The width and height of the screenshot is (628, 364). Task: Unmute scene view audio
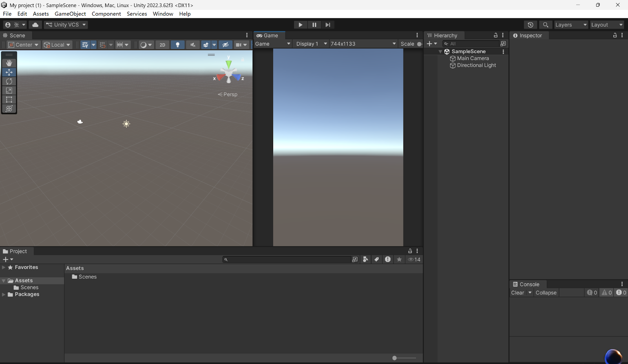coord(193,44)
